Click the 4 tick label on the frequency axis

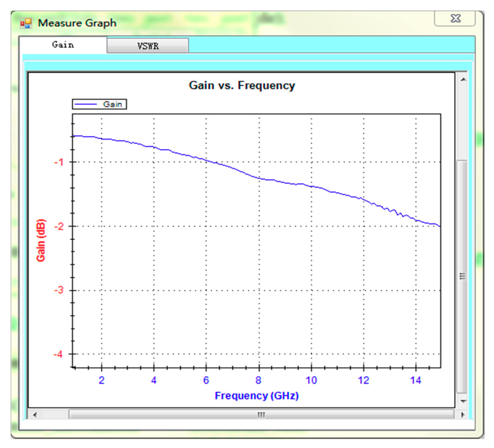click(x=154, y=380)
